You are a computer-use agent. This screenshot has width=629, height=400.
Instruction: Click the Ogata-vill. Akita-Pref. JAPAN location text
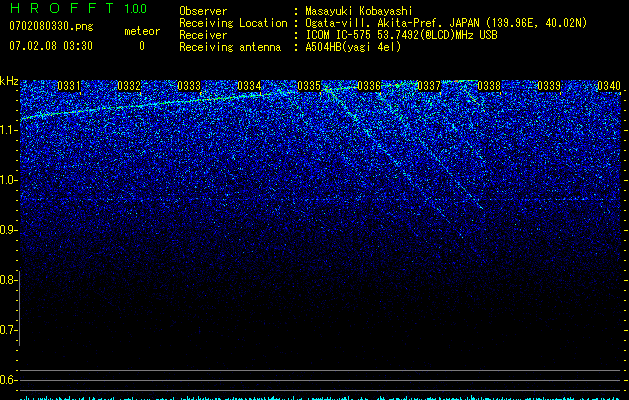click(446, 23)
